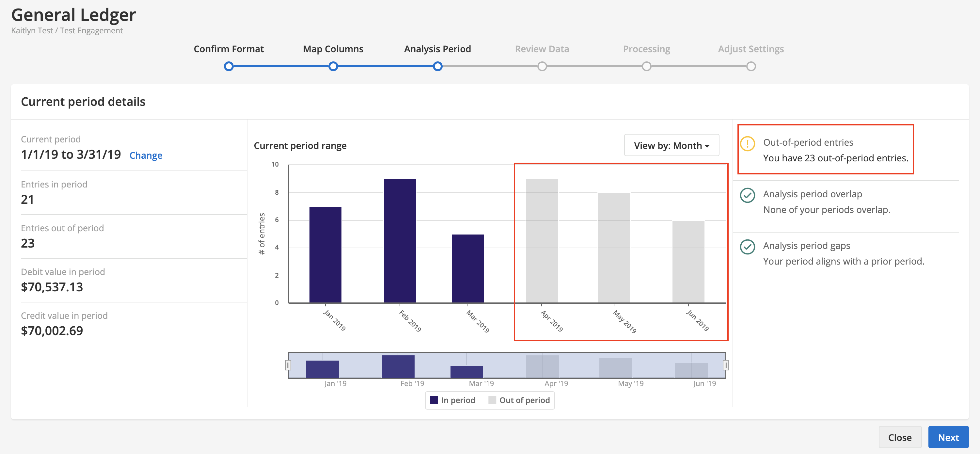980x454 pixels.
Task: Click the analysis period gaps checkmark icon
Action: (747, 247)
